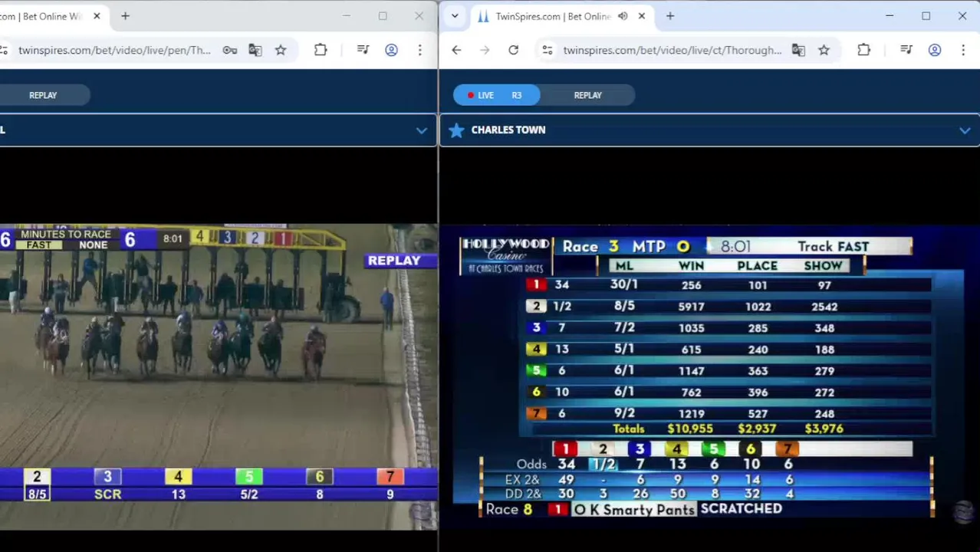Open tab search dropdown in right window
Viewport: 980px width, 552px height.
(455, 16)
